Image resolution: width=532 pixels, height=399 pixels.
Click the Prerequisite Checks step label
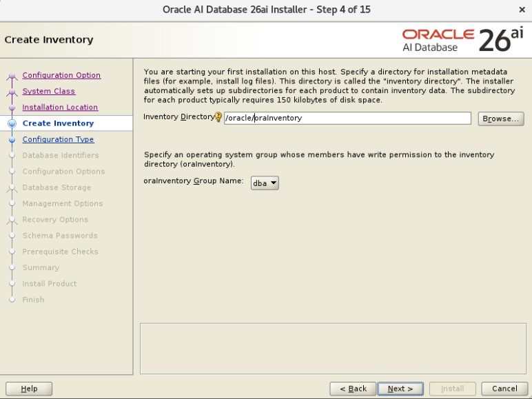coord(60,252)
